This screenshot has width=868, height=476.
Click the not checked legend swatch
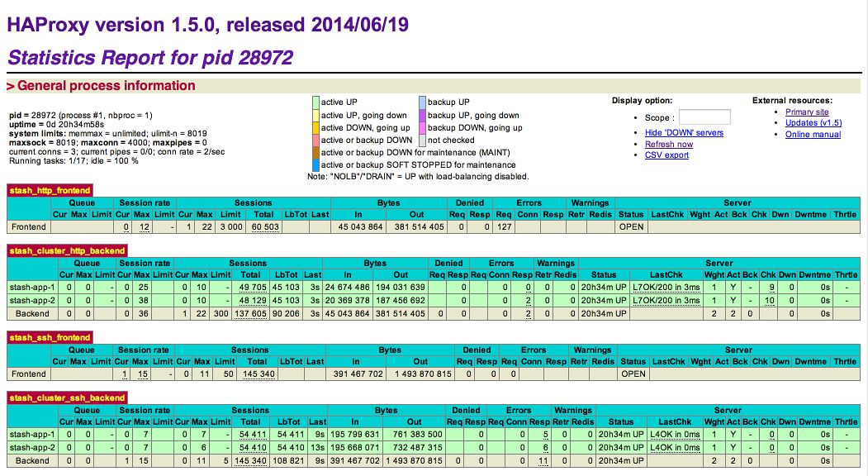point(422,140)
